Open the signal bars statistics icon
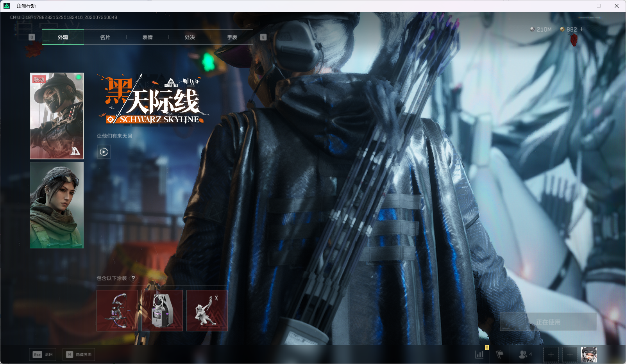The height and width of the screenshot is (364, 626). click(479, 354)
